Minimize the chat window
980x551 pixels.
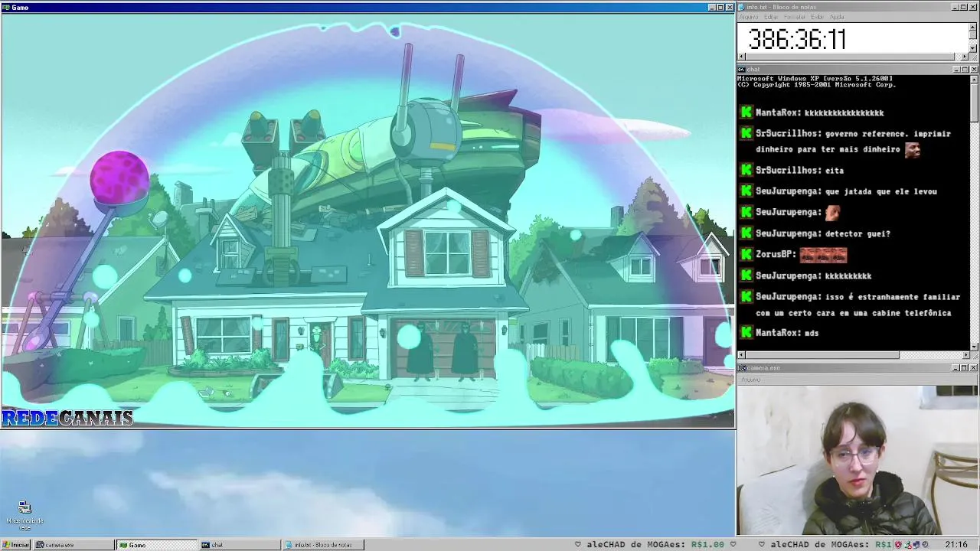point(956,69)
